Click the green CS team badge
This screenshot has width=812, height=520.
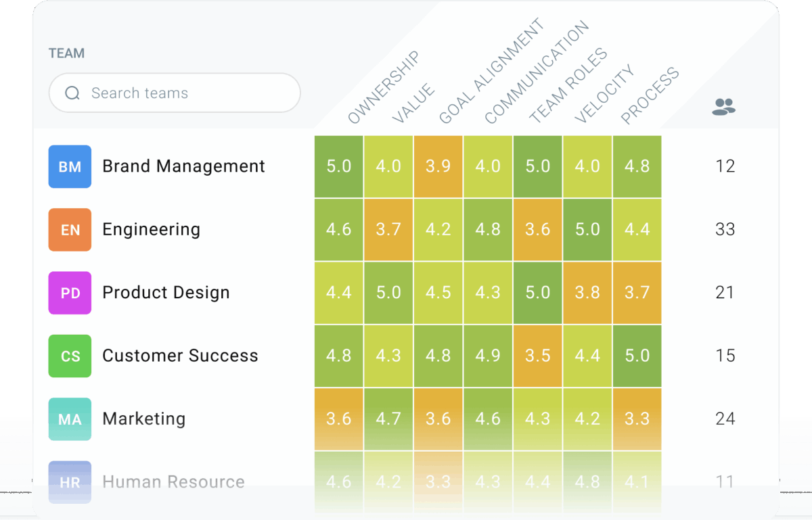pyautogui.click(x=70, y=356)
